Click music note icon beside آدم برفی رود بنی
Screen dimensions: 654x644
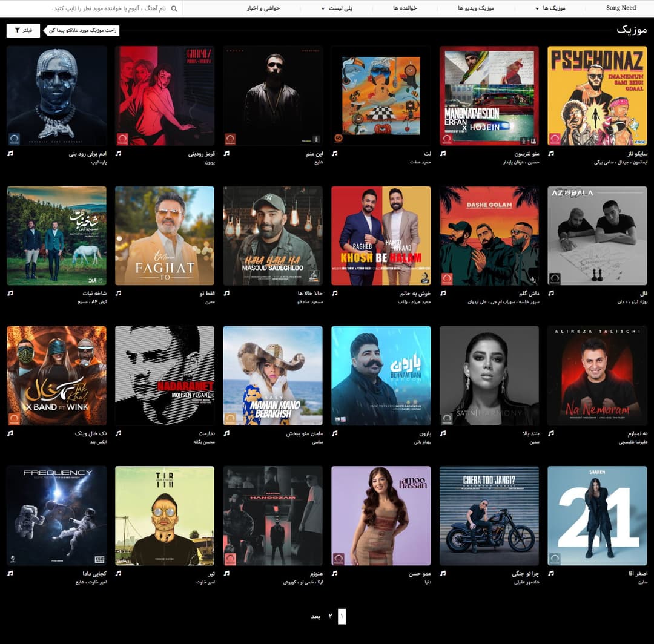click(x=10, y=153)
